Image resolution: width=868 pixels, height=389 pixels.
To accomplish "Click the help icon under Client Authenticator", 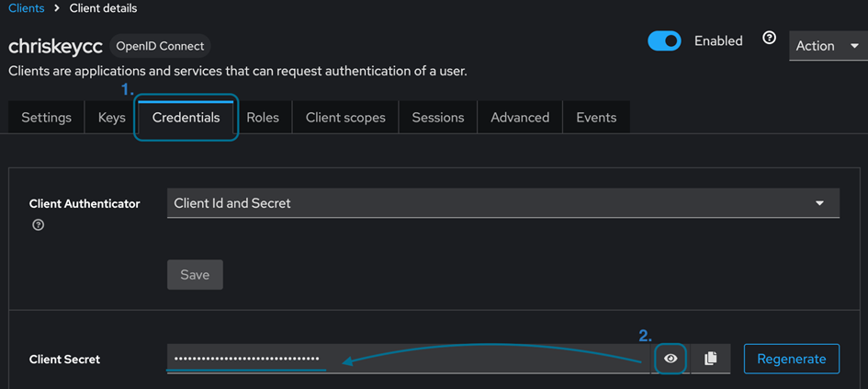I will tap(38, 225).
